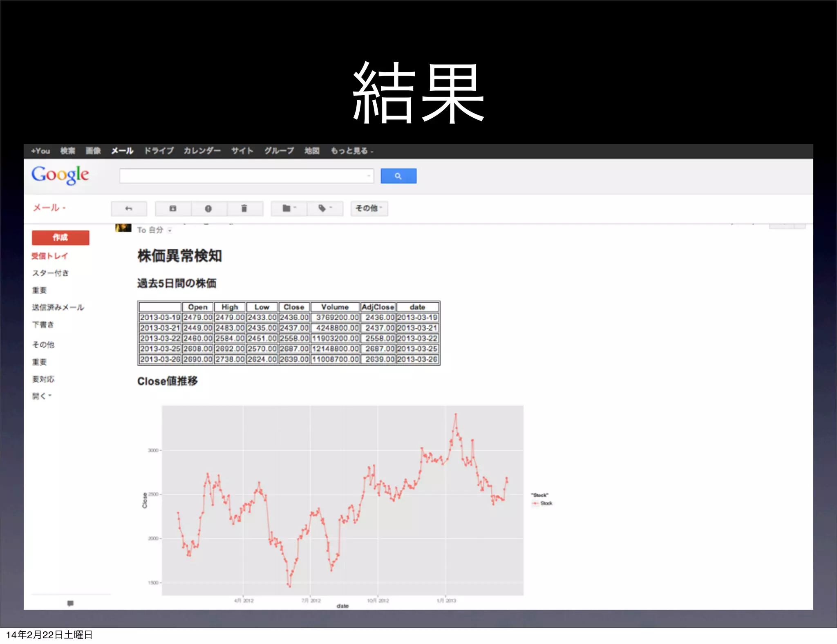Viewport: 837px width, 644px height.
Task: Click the Volume cell 12148800.00
Action: coord(335,349)
